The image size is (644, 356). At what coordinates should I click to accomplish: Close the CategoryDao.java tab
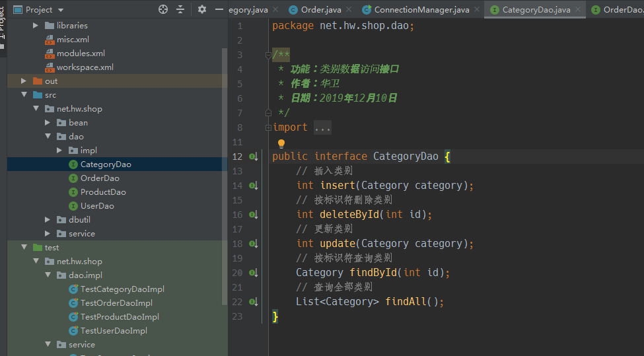578,9
